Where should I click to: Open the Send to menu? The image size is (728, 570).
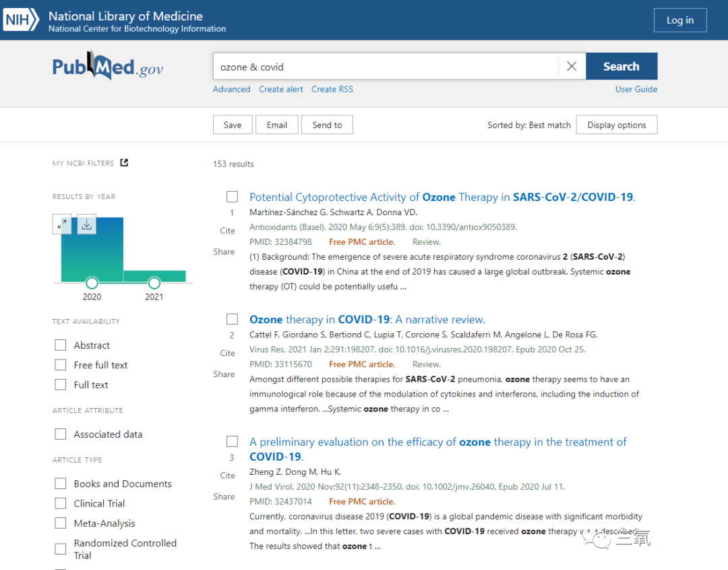[327, 125]
